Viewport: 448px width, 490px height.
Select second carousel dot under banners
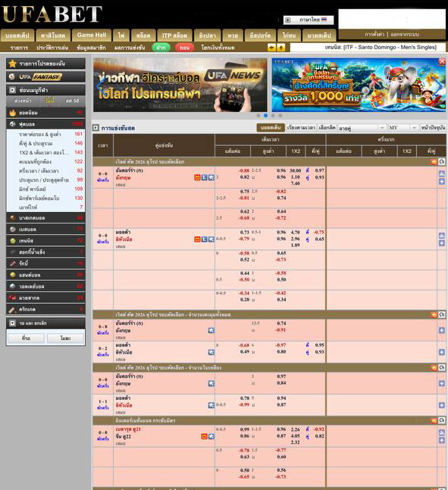point(265,115)
